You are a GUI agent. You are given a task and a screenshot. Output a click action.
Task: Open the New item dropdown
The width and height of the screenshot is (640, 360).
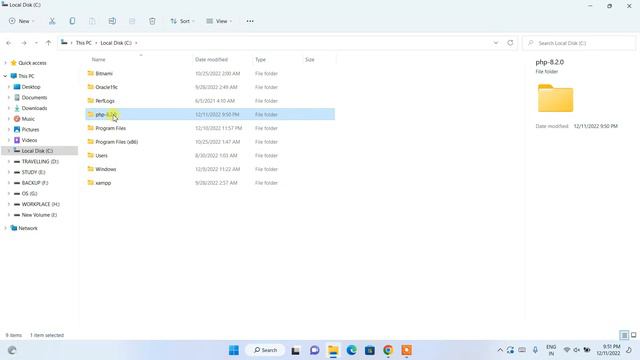point(22,21)
